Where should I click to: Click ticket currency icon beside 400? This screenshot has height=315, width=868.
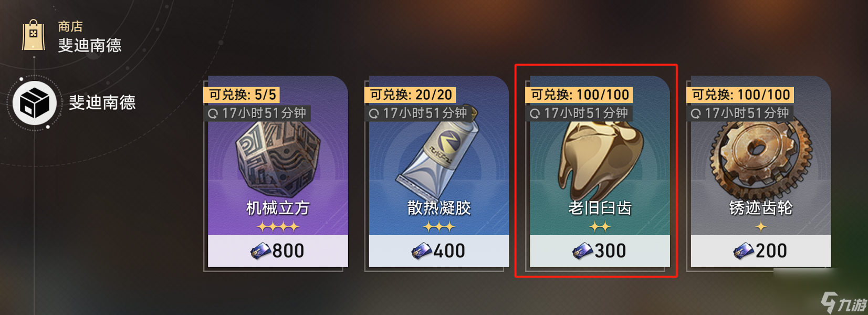pos(422,251)
